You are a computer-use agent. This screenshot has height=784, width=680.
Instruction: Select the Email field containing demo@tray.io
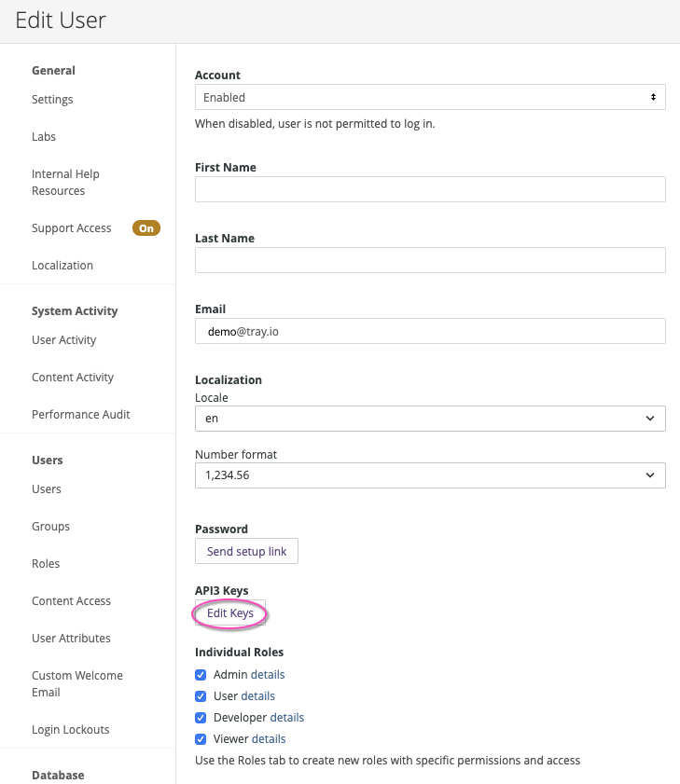[429, 331]
